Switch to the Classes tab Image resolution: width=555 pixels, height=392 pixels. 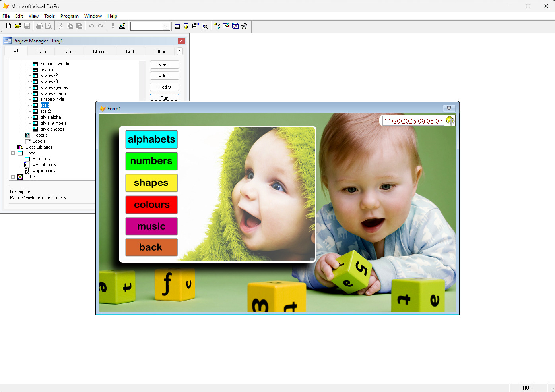tap(100, 52)
